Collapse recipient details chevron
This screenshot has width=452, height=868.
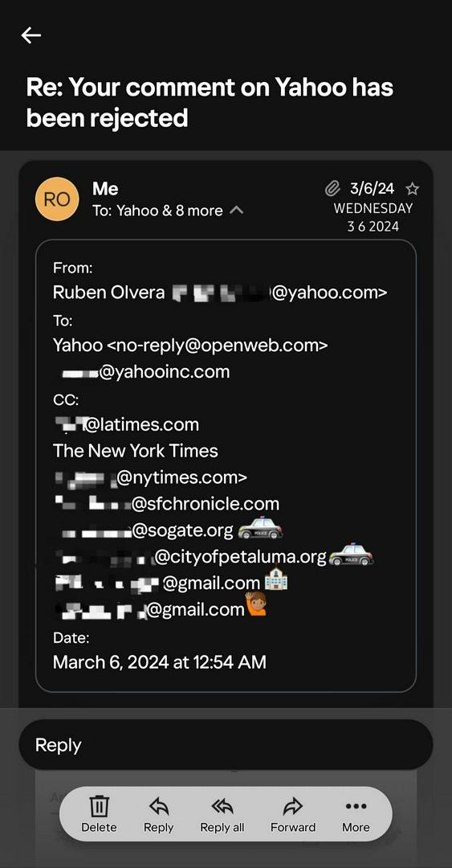(236, 211)
